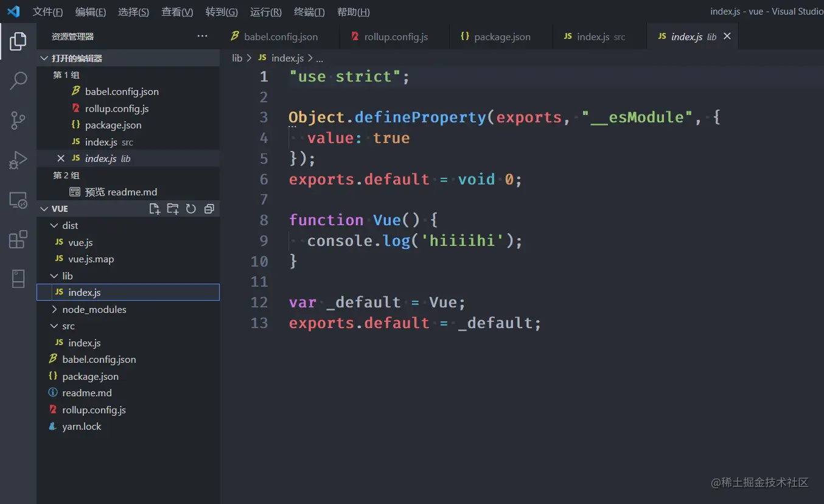The height and width of the screenshot is (504, 824).
Task: Open babel.config.json in the VUE file tree
Action: point(128,359)
